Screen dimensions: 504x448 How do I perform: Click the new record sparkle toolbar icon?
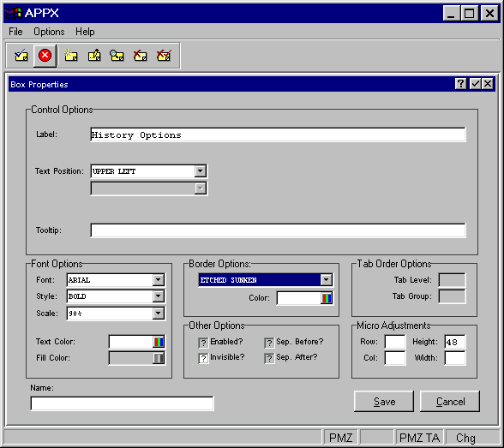coord(70,56)
